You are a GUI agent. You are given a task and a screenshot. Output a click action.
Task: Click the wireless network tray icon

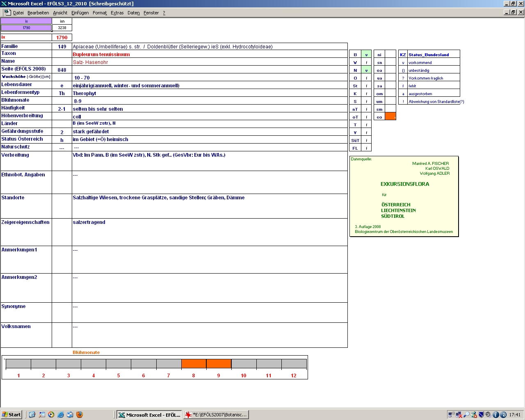451,415
